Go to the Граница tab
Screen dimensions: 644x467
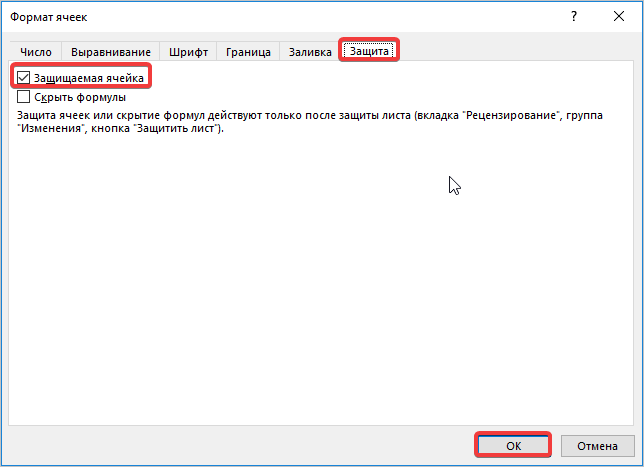coord(248,52)
